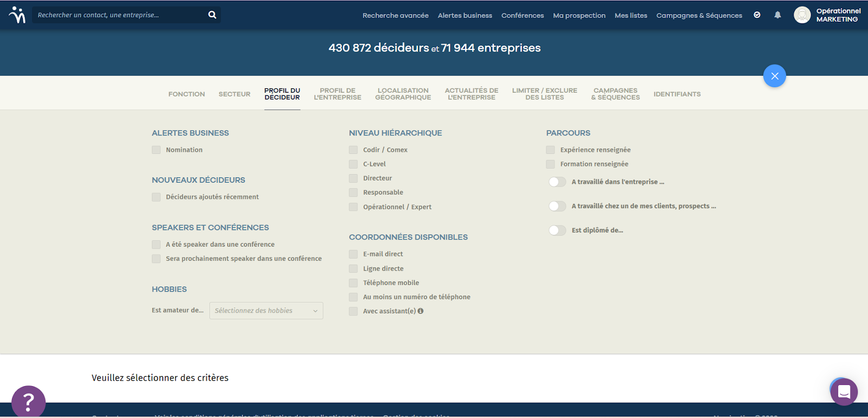This screenshot has height=418, width=868.
Task: Switch to the SECTEUR tab
Action: (234, 94)
